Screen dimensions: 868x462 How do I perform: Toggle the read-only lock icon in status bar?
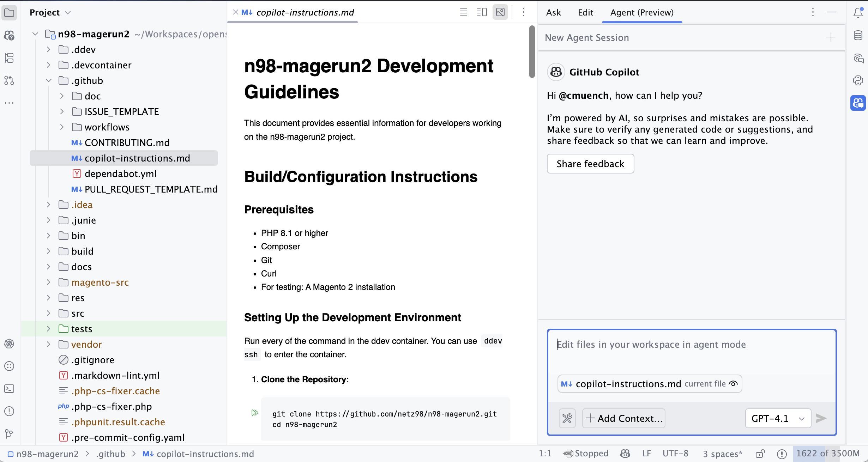pyautogui.click(x=760, y=454)
